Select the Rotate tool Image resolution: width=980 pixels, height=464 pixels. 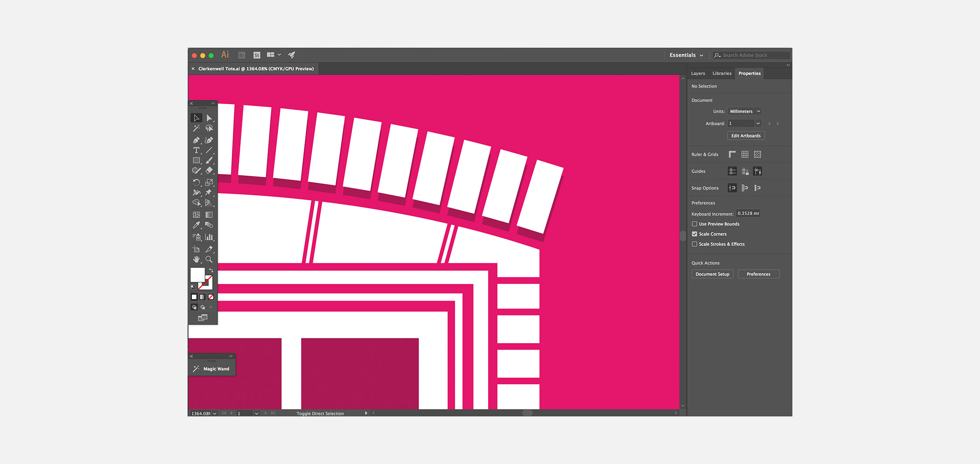(x=196, y=182)
